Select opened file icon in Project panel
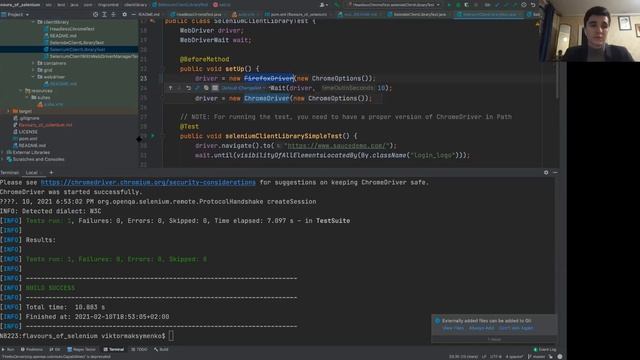Image resolution: width=640 pixels, height=360 pixels. (x=95, y=14)
